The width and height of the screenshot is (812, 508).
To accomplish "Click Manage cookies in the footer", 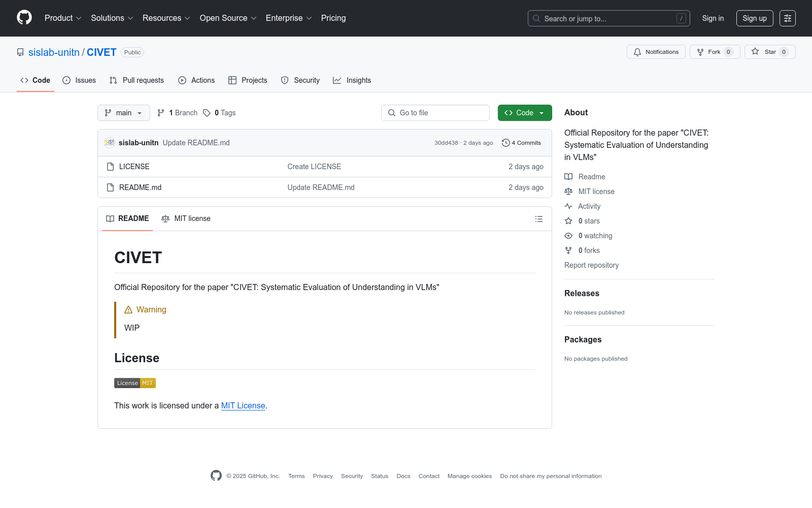I will [x=469, y=477].
